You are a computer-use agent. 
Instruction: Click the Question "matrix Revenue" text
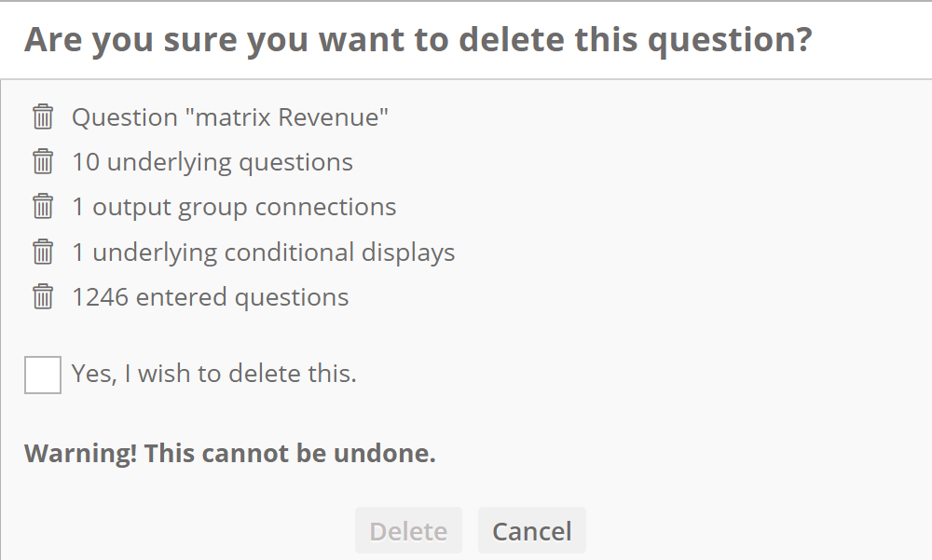[230, 117]
